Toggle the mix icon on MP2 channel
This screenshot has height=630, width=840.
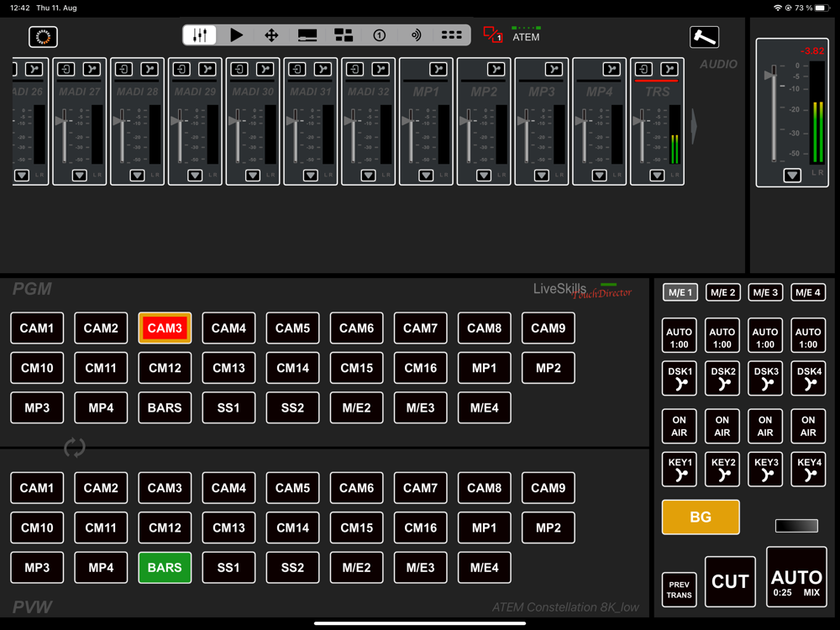(496, 69)
